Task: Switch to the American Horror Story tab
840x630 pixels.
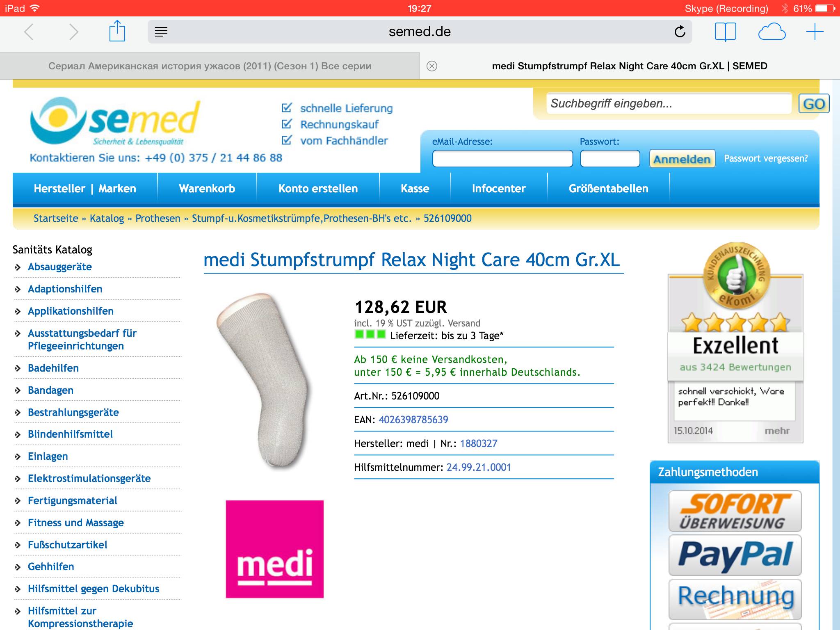Action: coord(210,66)
